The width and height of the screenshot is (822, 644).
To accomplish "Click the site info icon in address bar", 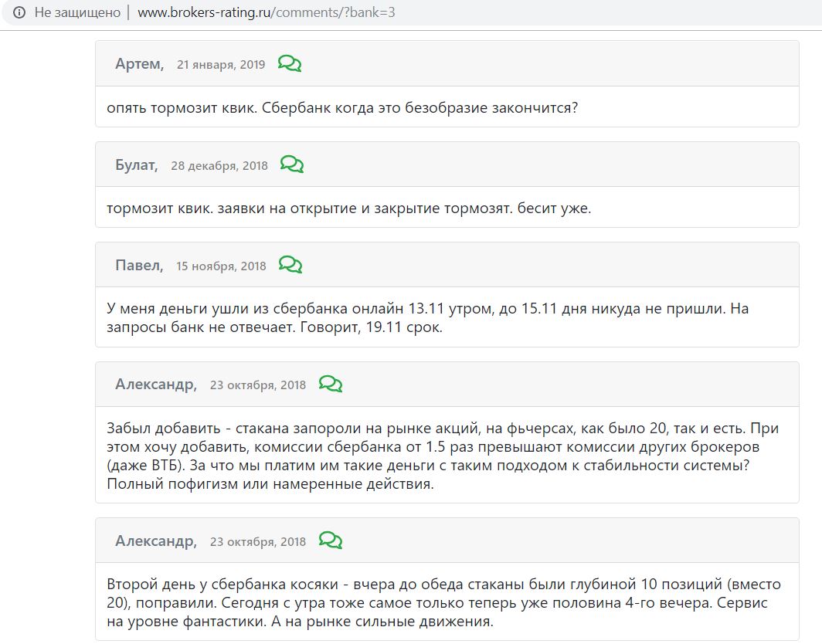I will point(19,12).
